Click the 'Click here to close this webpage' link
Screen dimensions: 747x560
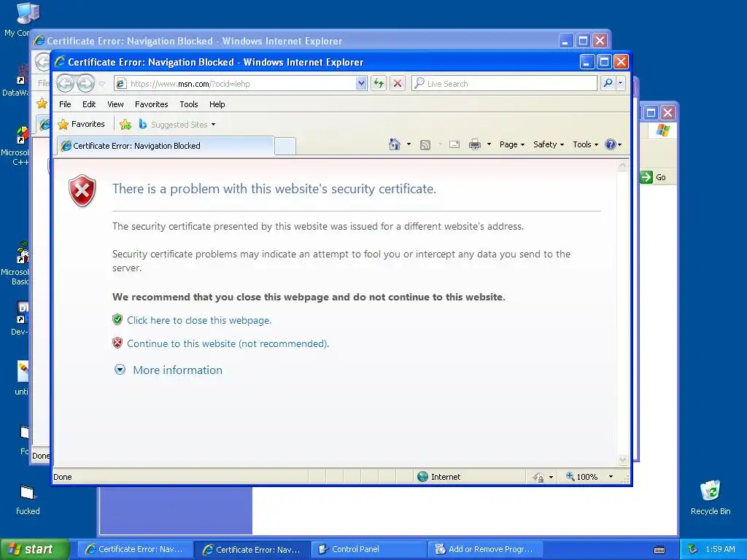pyautogui.click(x=199, y=321)
